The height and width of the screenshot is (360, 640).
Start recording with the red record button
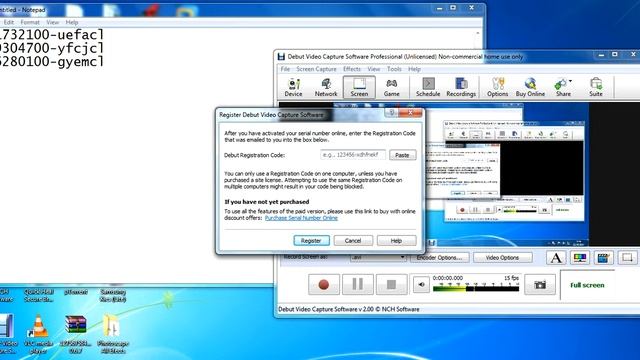coord(324,284)
